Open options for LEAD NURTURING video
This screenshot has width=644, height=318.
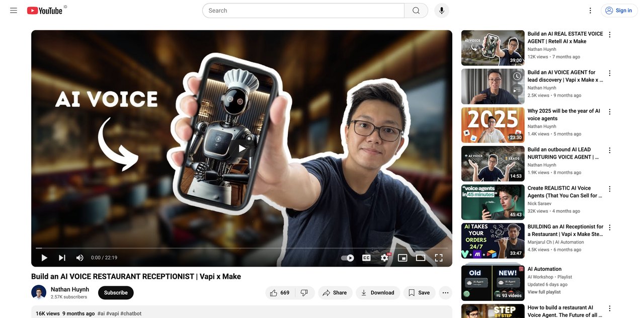pyautogui.click(x=610, y=150)
